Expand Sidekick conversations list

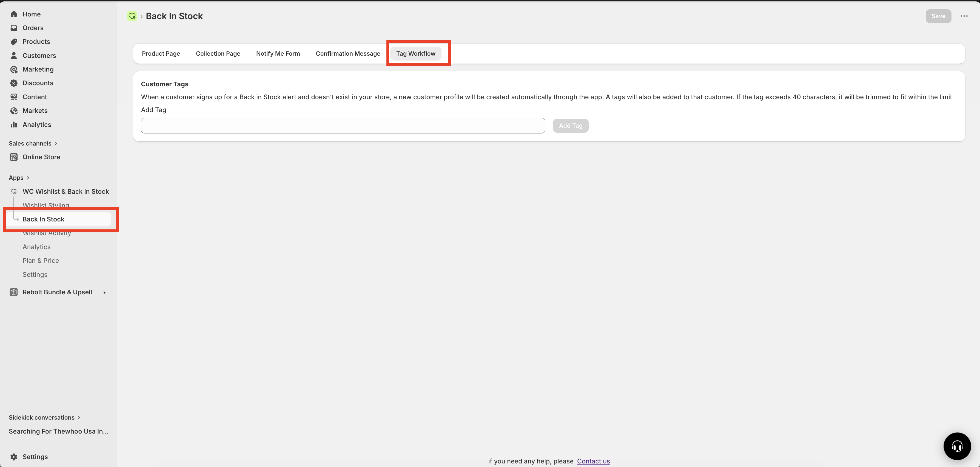(44, 417)
